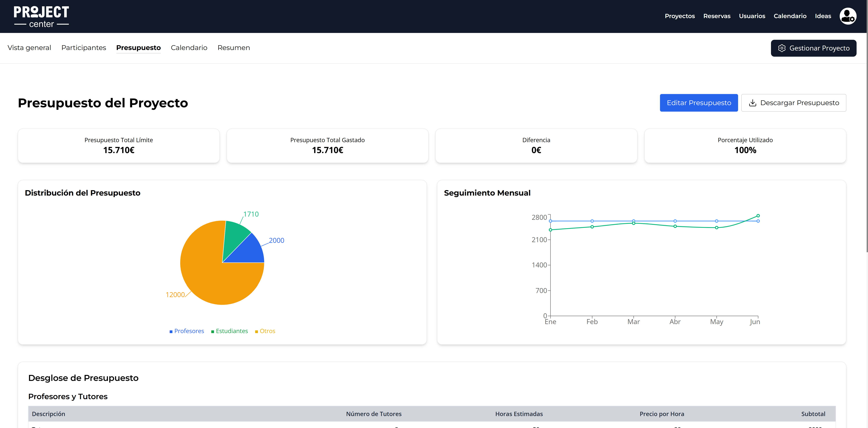
Task: Click the Editar Presupuesto button
Action: [699, 103]
